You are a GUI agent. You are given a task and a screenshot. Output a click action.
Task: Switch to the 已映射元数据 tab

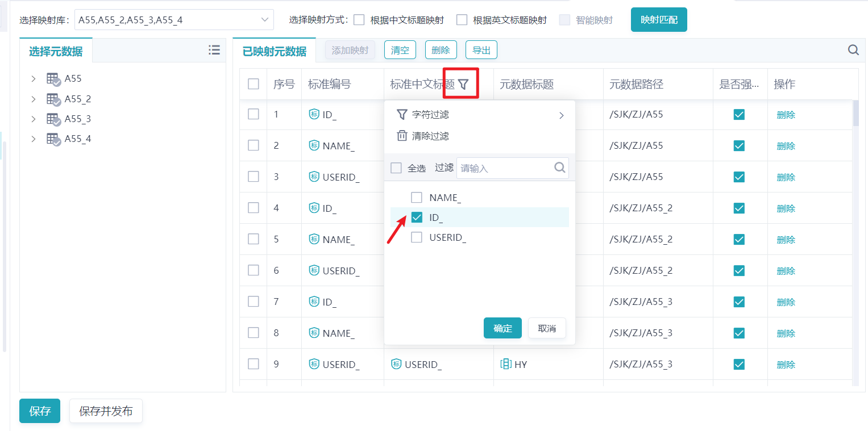[275, 51]
